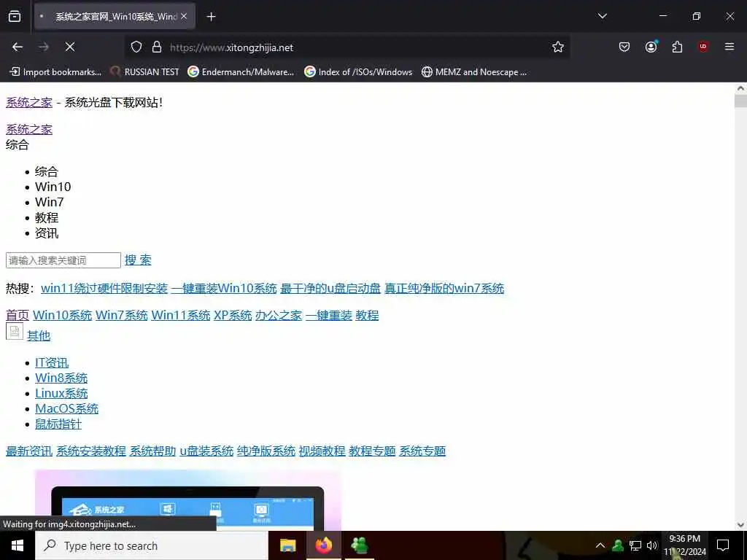The height and width of the screenshot is (560, 747).
Task: Open 鼠标指针 link
Action: point(58,424)
